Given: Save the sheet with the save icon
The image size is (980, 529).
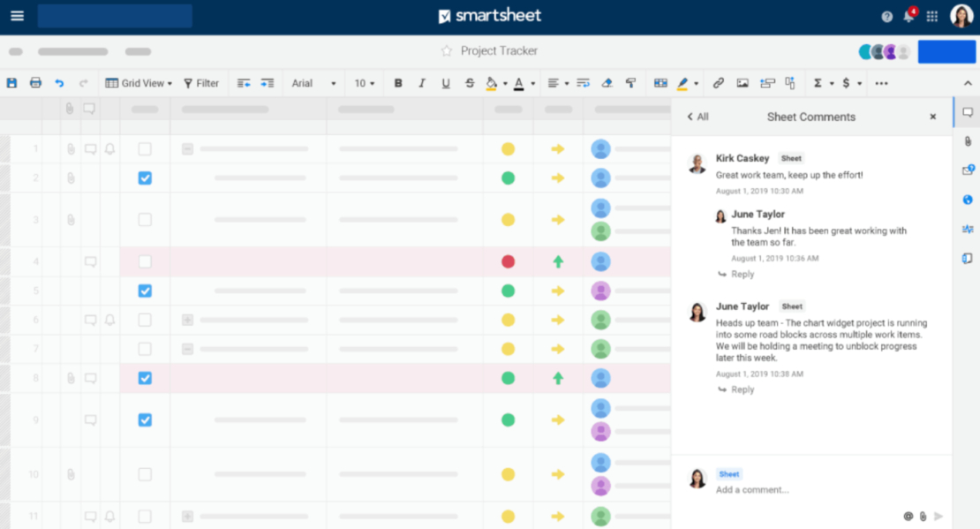Looking at the screenshot, I should click(x=11, y=82).
